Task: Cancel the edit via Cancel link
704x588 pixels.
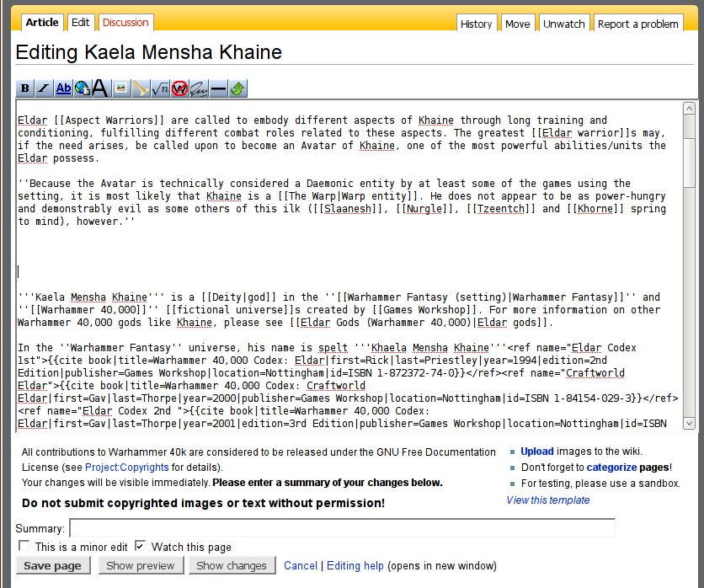Action: click(x=301, y=565)
